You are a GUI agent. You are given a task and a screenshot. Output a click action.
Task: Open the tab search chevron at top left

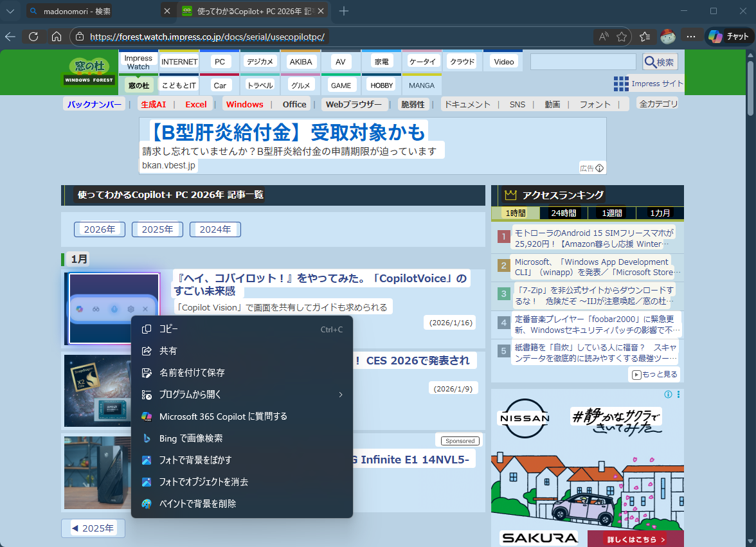coord(10,10)
